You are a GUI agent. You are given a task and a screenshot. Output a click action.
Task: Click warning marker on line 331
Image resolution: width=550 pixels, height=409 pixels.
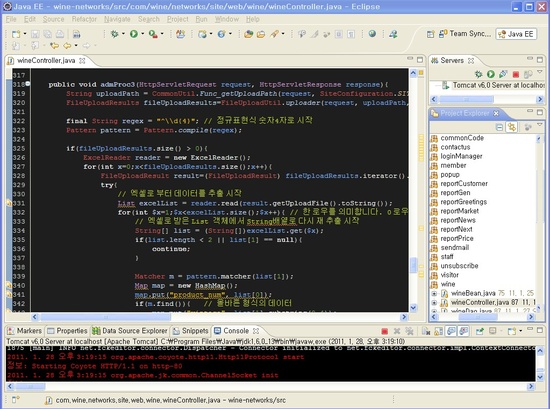click(x=9, y=203)
